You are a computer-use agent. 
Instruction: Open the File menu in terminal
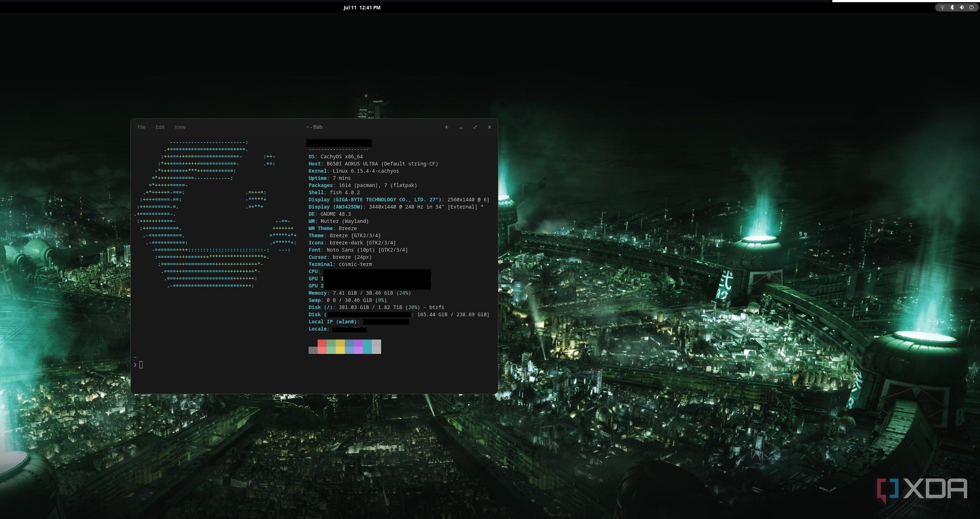(141, 127)
